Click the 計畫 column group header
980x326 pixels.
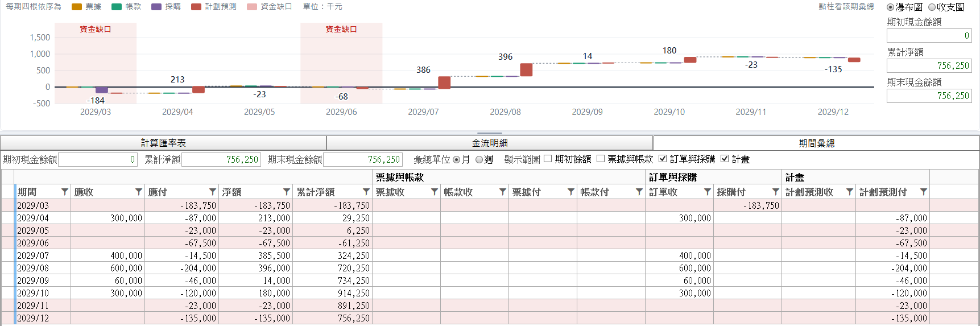(x=856, y=177)
